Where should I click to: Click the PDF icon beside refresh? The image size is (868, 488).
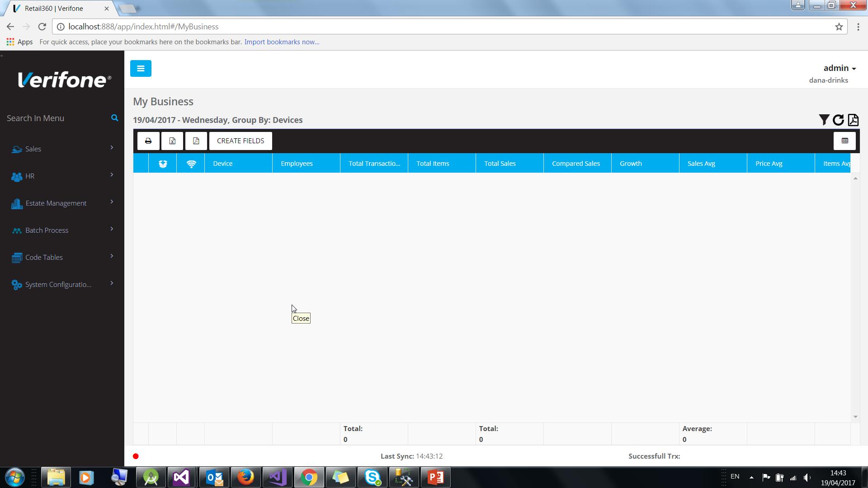coord(853,120)
